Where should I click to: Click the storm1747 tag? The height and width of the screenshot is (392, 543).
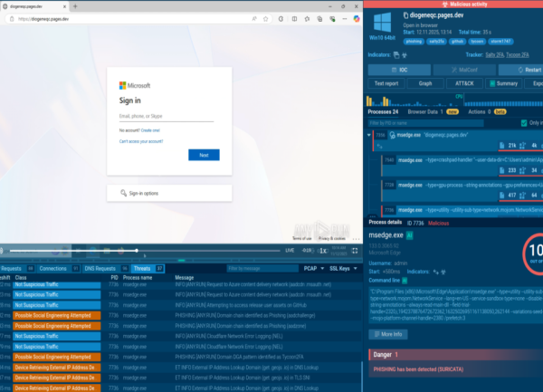(500, 42)
